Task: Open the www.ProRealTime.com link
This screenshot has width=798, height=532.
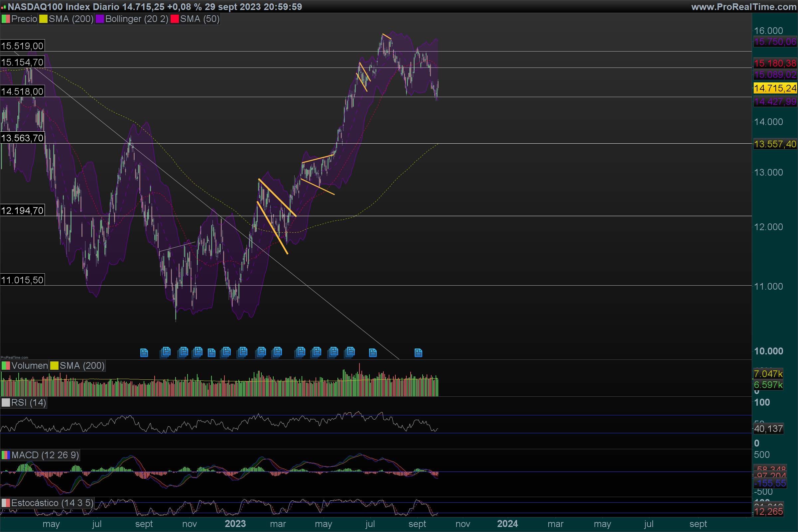Action: point(744,7)
